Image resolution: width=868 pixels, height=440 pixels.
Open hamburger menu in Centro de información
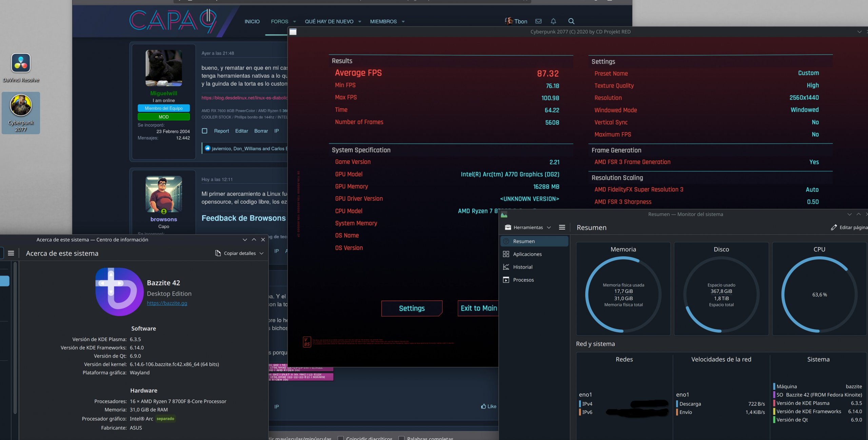coord(11,253)
